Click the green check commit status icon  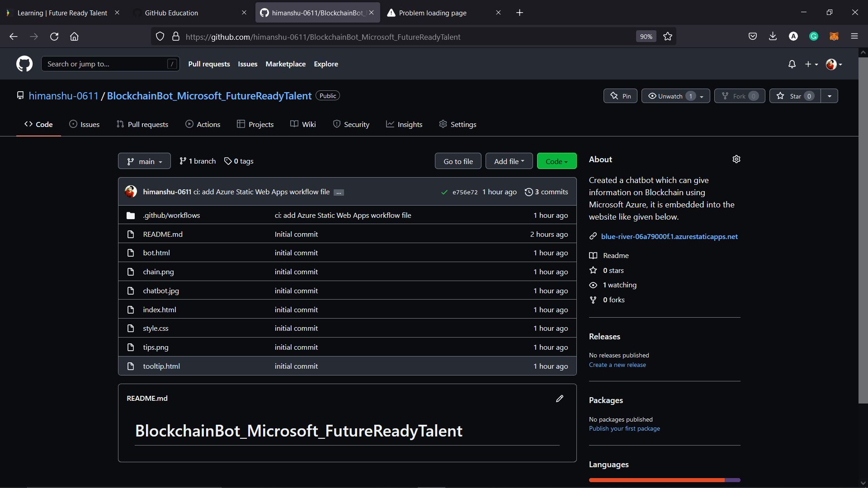444,192
